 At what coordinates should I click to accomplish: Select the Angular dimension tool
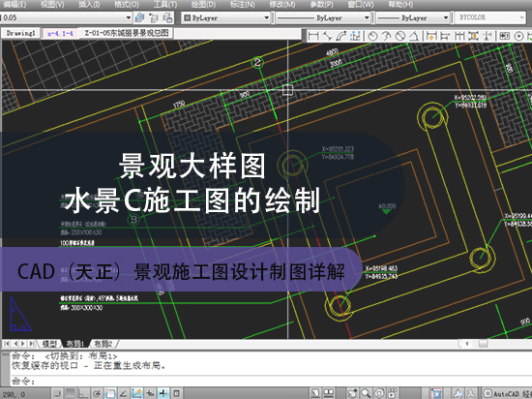[414, 36]
